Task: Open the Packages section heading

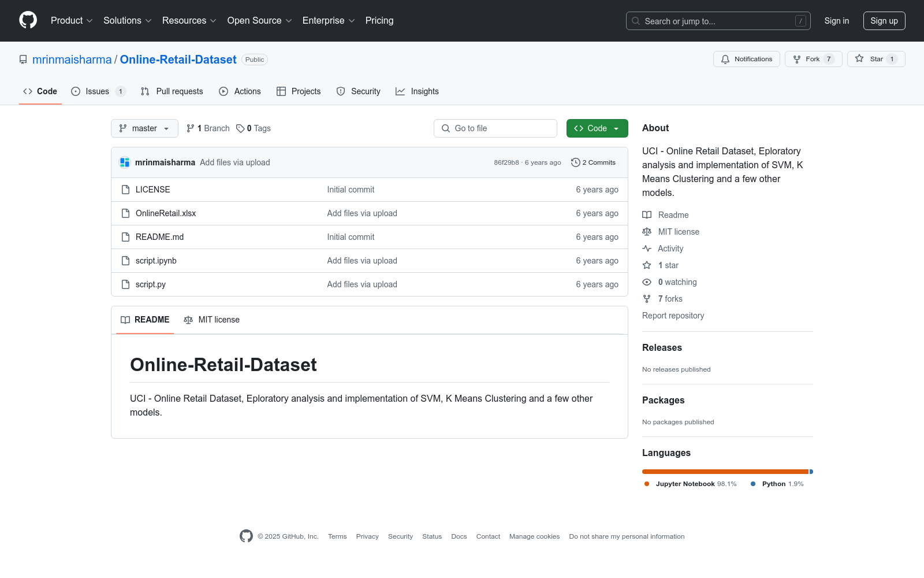Action: point(663,400)
